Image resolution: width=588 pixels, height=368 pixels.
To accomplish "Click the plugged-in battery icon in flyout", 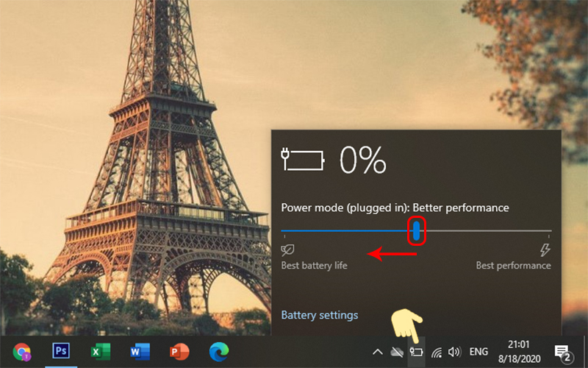I will point(302,159).
